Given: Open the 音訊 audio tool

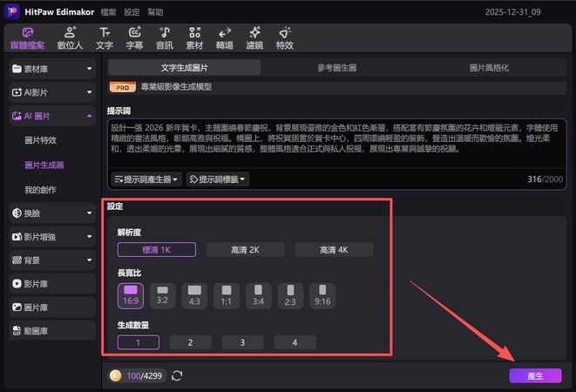Looking at the screenshot, I should pyautogui.click(x=164, y=38).
